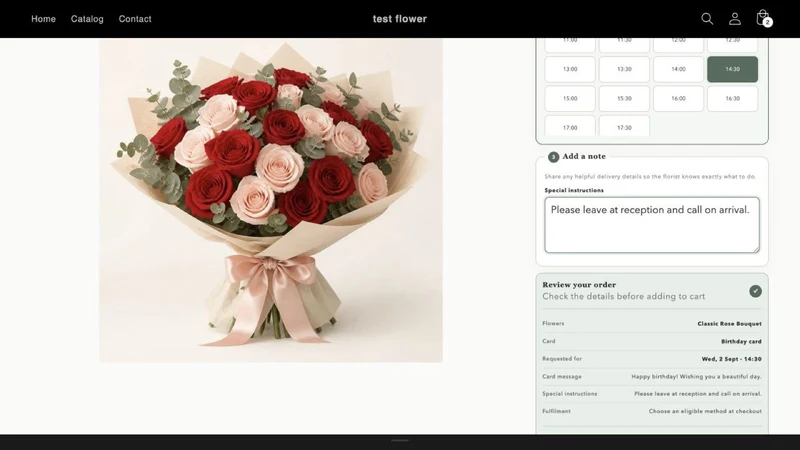800x450 pixels.
Task: Select the 15:00 time slot
Action: coord(570,98)
